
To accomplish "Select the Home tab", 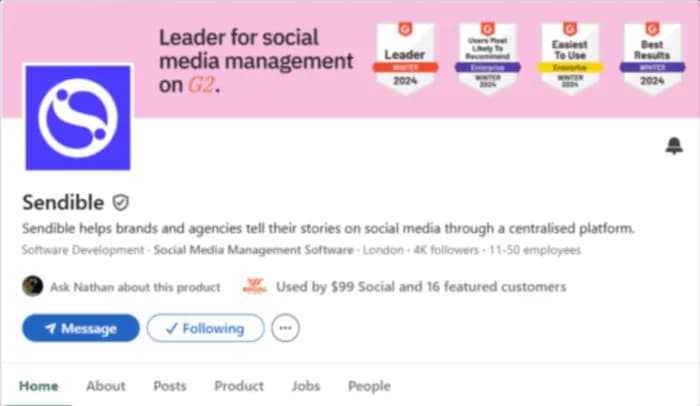I will (x=38, y=386).
